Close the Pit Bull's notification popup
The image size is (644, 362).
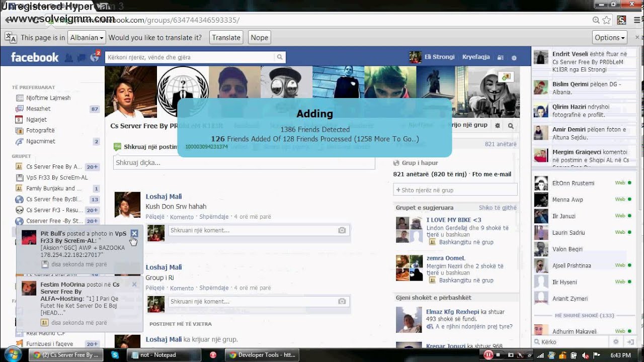(134, 233)
